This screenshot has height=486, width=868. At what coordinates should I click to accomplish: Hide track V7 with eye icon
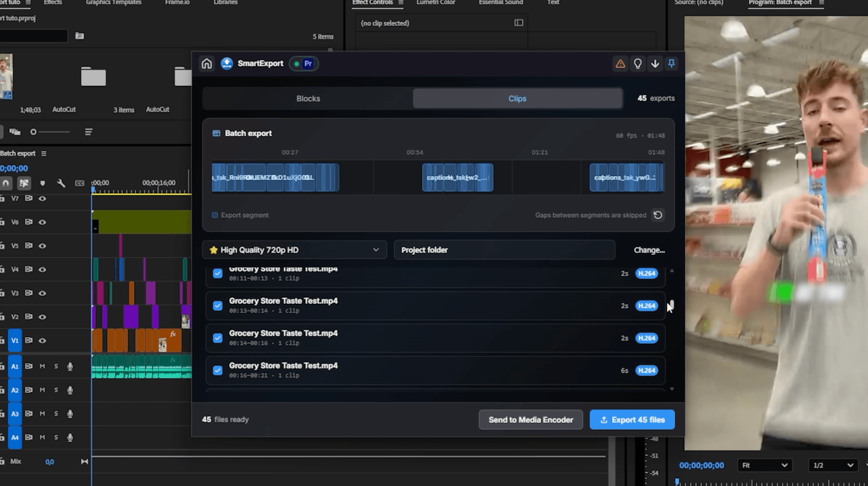tap(42, 198)
